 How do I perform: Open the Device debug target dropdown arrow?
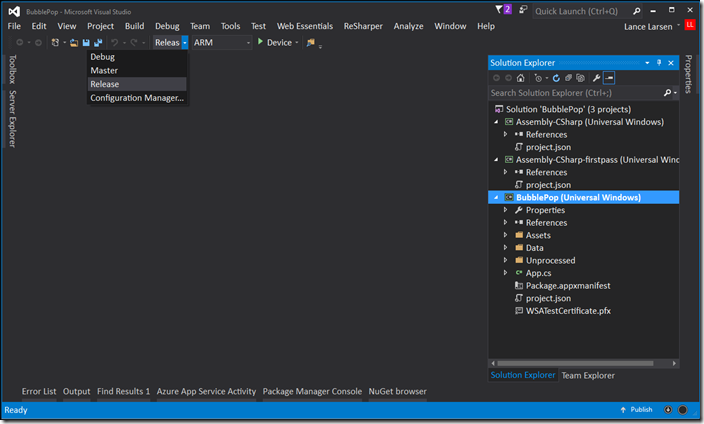coord(297,43)
